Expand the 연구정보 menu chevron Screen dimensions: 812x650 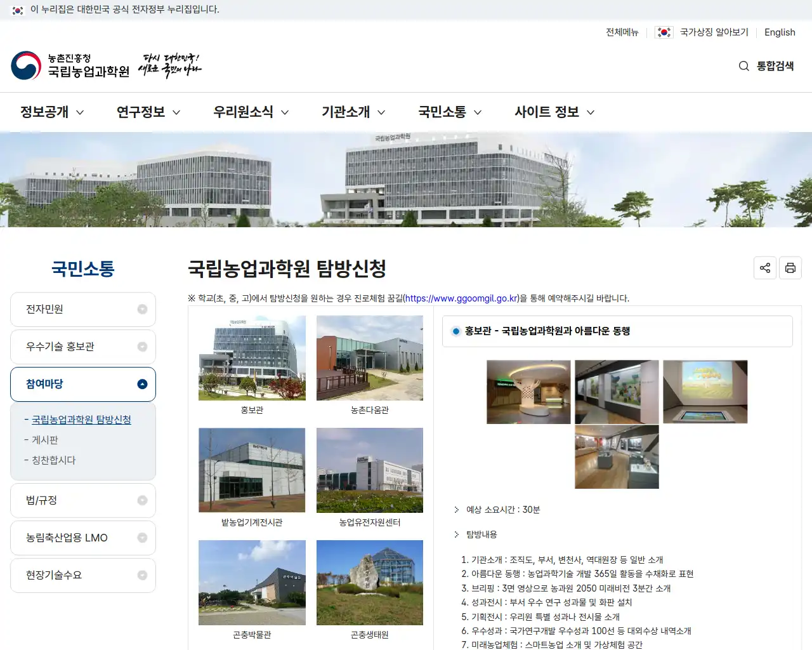[x=176, y=112]
